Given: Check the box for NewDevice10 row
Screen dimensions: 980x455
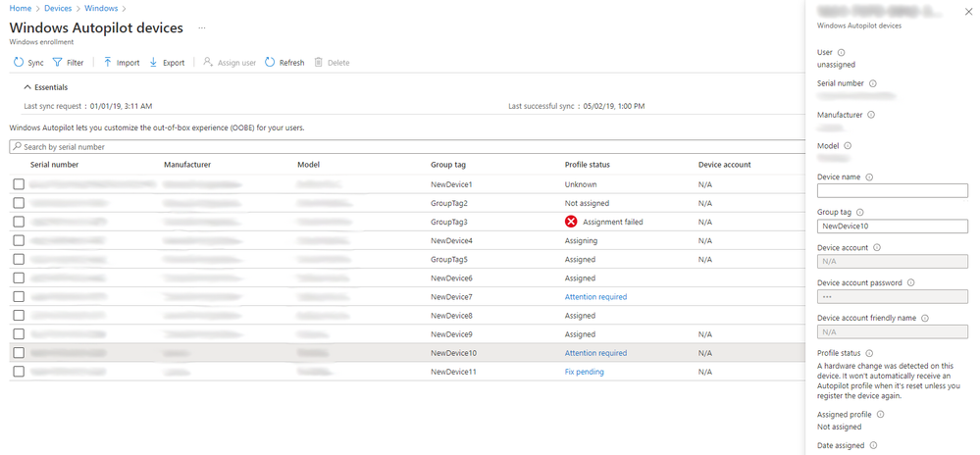Looking at the screenshot, I should (19, 353).
